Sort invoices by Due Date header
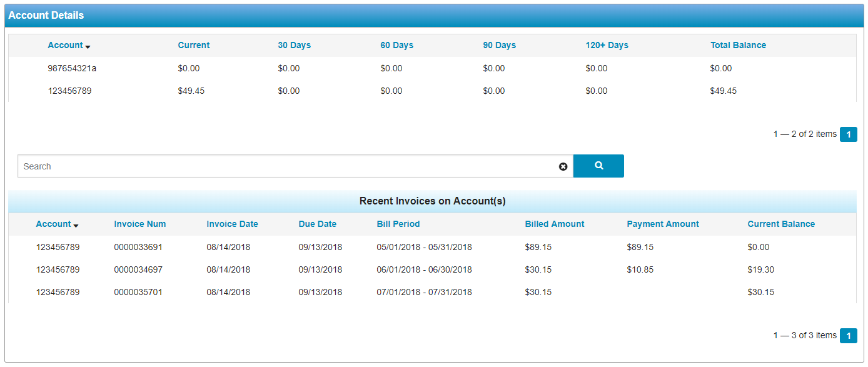The image size is (868, 367). pyautogui.click(x=317, y=224)
